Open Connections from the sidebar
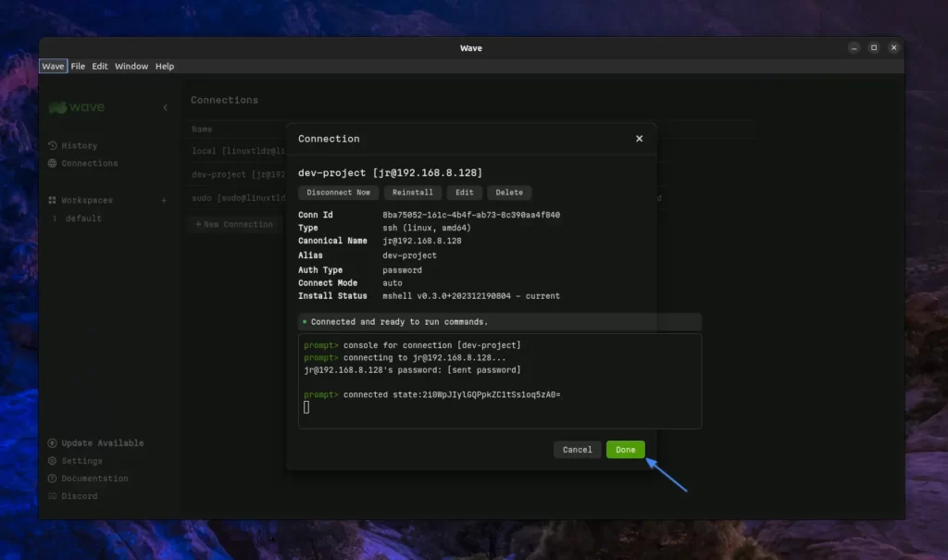 [x=89, y=163]
